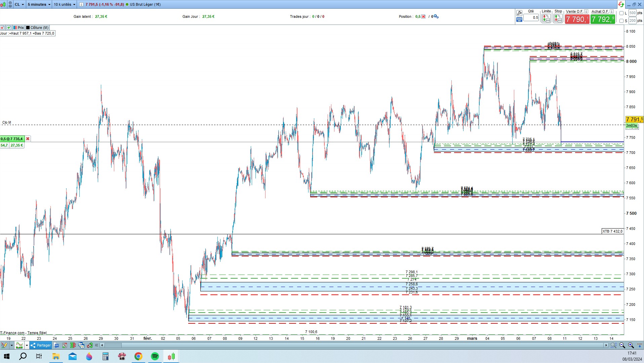Open the 5 minutes timeframe dropdown
Screen dimensions: 644x363
(39, 4)
